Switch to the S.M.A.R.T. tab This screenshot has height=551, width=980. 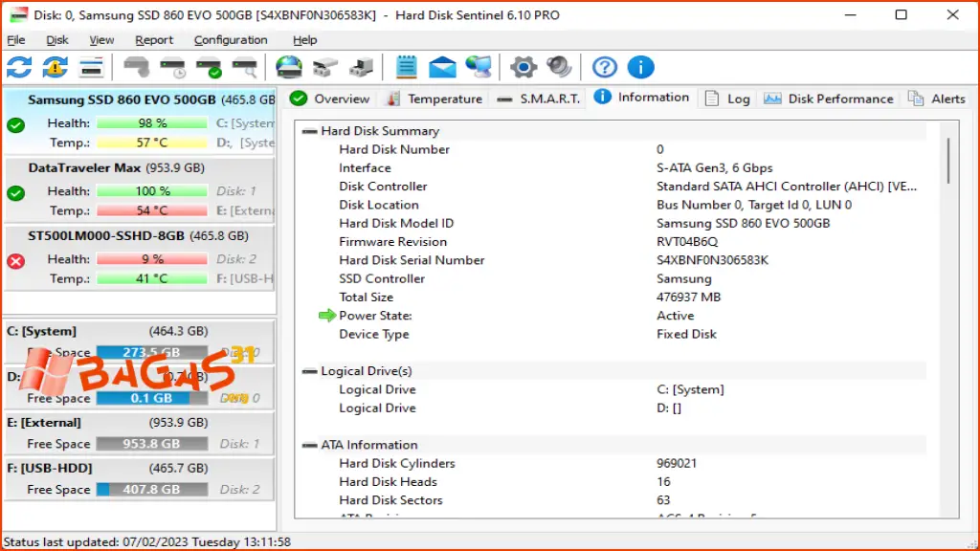click(x=539, y=99)
